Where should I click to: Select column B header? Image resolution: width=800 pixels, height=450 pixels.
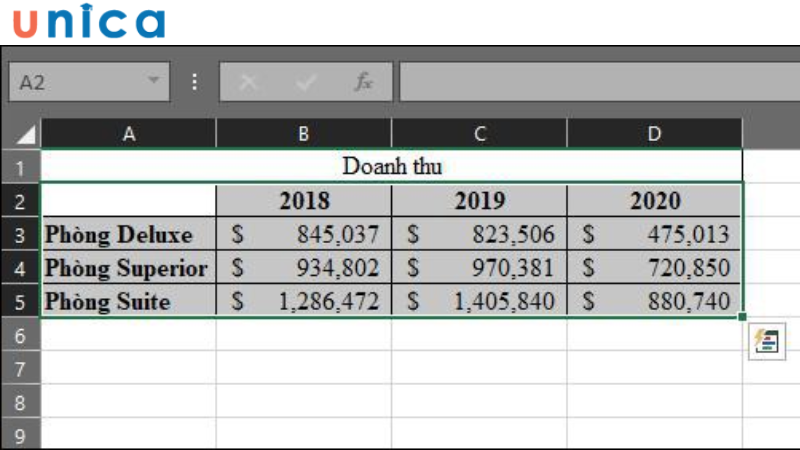pos(304,134)
